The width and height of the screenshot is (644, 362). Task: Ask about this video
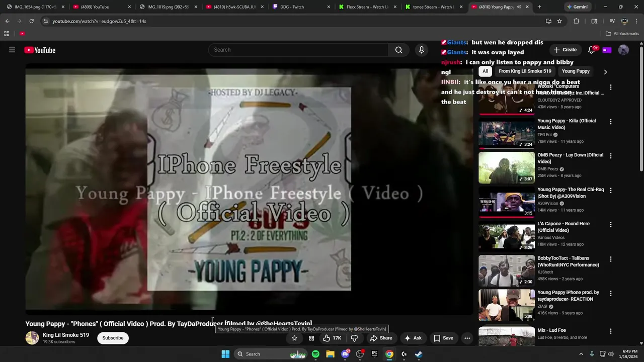pos(413,338)
